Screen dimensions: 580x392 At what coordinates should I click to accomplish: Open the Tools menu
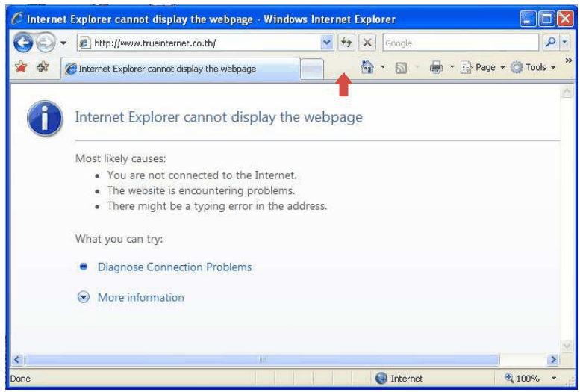[533, 67]
